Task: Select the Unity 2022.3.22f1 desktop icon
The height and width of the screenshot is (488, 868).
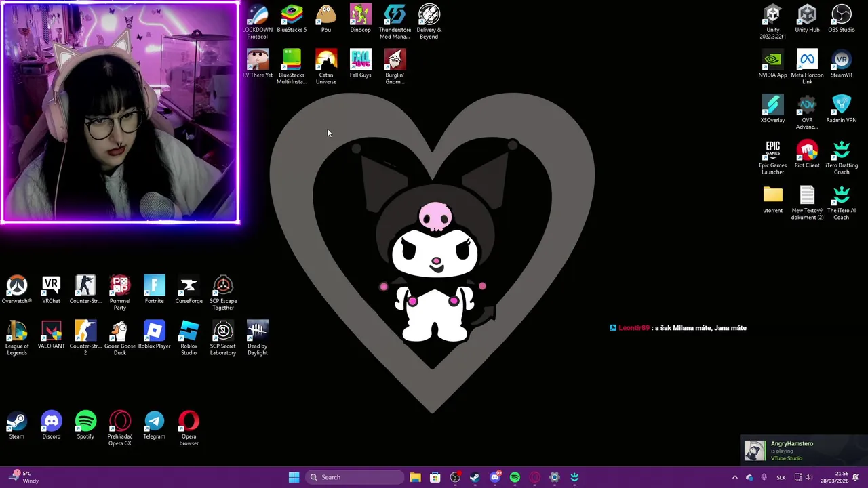Action: [773, 22]
